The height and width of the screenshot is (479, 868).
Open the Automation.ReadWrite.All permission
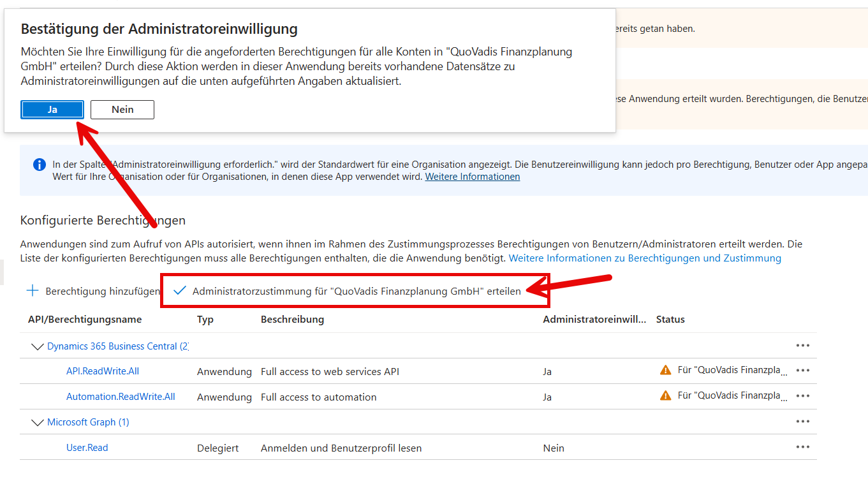click(x=121, y=397)
